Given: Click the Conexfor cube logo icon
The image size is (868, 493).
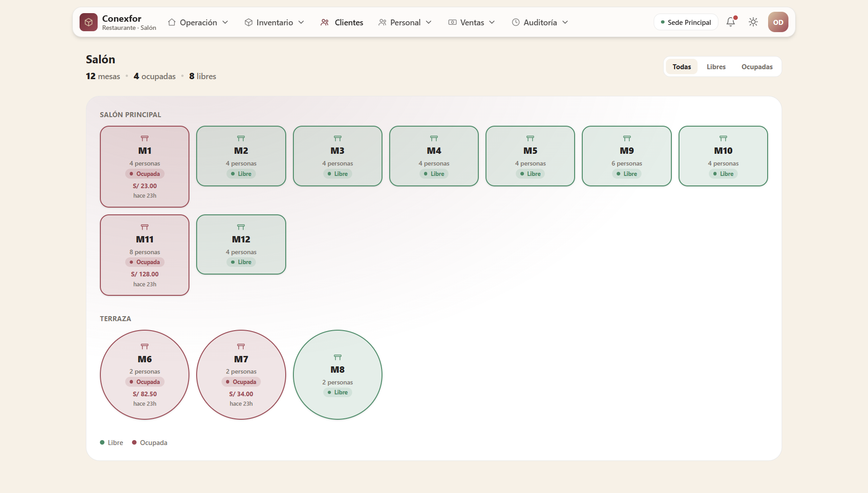Looking at the screenshot, I should click(89, 22).
